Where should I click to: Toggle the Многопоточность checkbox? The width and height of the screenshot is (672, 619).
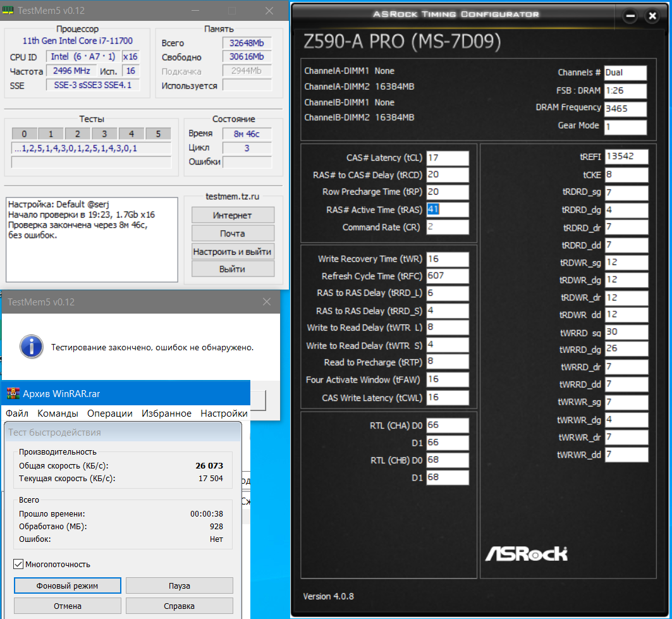(x=18, y=564)
